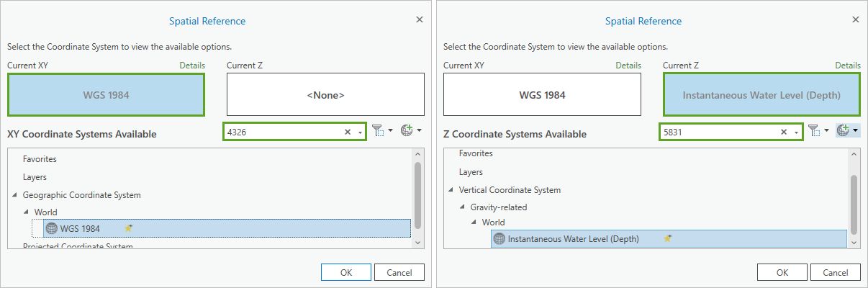Click the favorite star beside WGS 1984 tree item
Image resolution: width=868 pixels, height=288 pixels.
tap(129, 228)
